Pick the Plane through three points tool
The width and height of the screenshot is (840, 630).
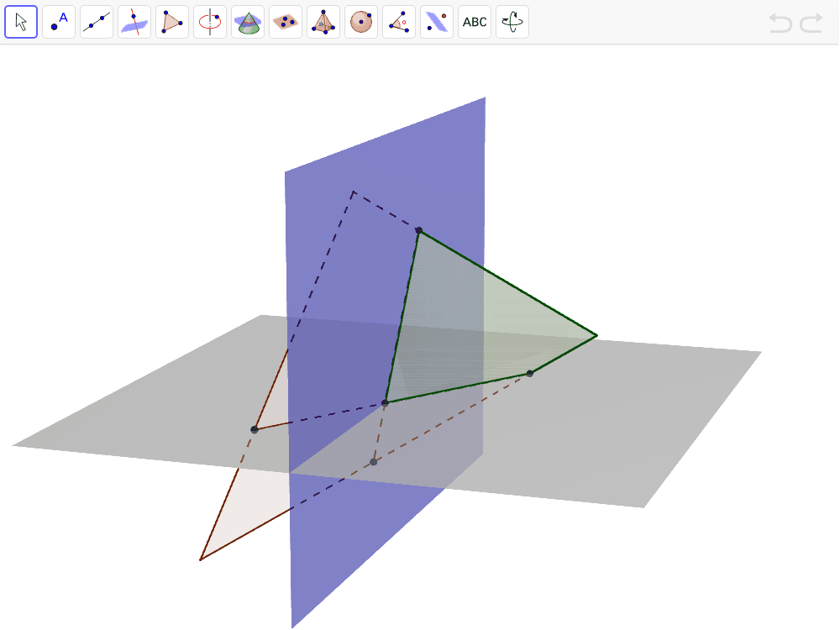286,22
